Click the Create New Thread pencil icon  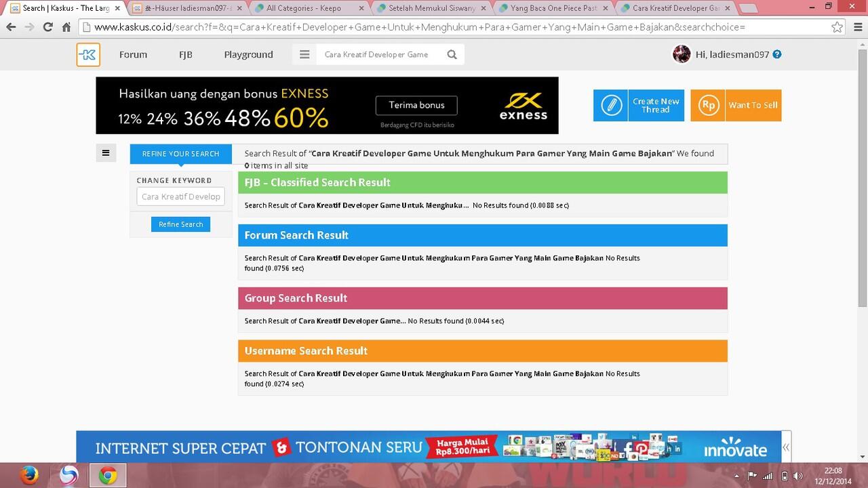tap(611, 105)
